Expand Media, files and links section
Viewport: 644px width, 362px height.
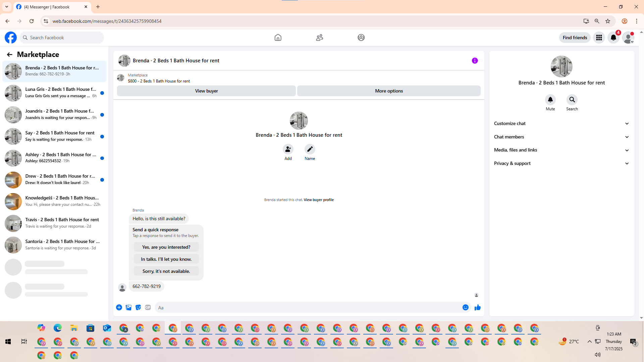tap(562, 150)
